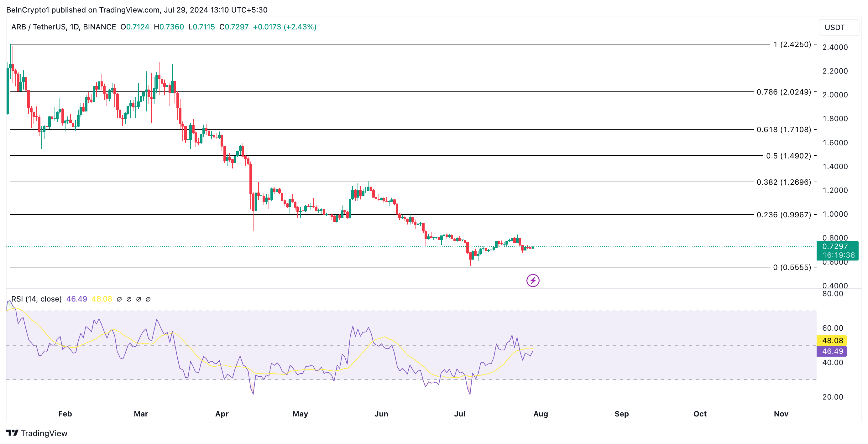Select the 0.618 (1.7108) Fibonacci level label
Screen dimensions: 868x444
click(783, 130)
